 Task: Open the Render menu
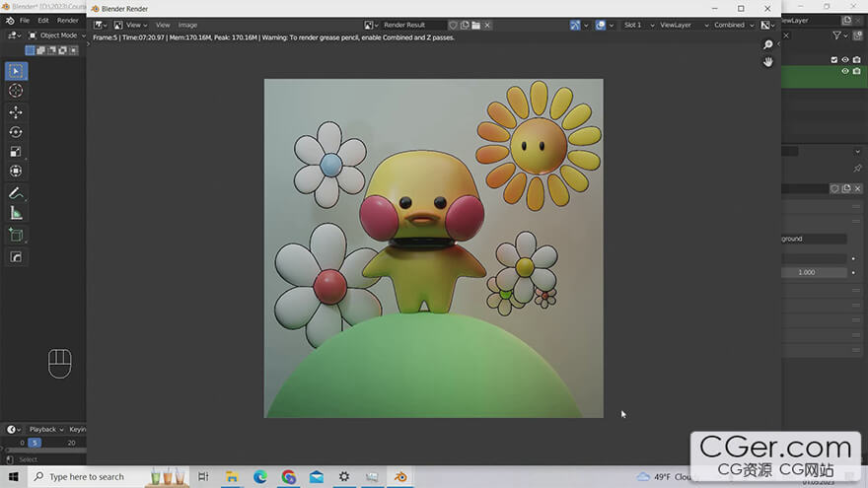(67, 21)
